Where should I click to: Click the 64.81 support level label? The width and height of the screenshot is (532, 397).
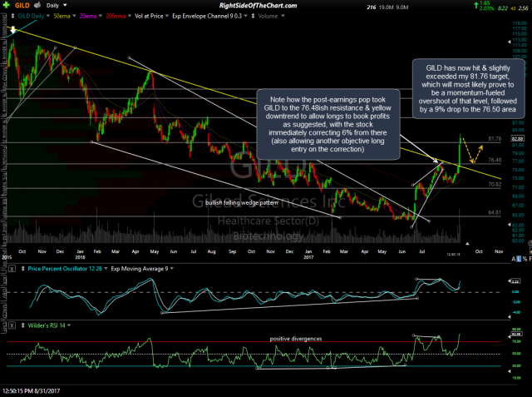pyautogui.click(x=495, y=212)
